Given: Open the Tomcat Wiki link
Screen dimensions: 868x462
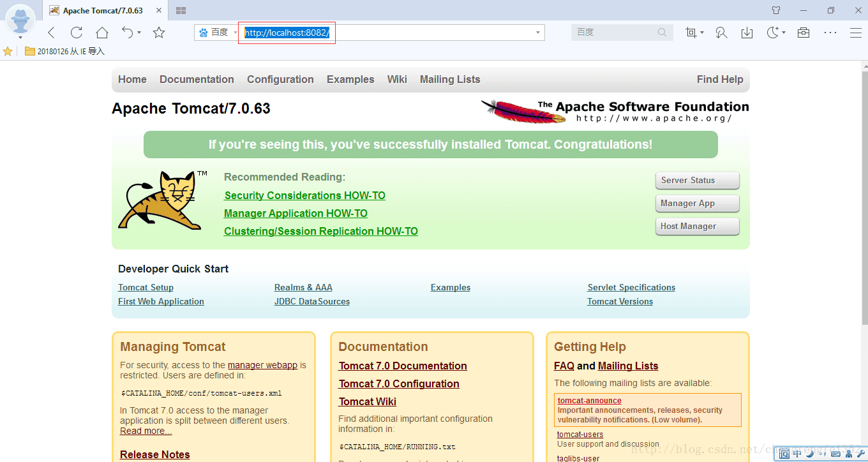Looking at the screenshot, I should tap(368, 401).
